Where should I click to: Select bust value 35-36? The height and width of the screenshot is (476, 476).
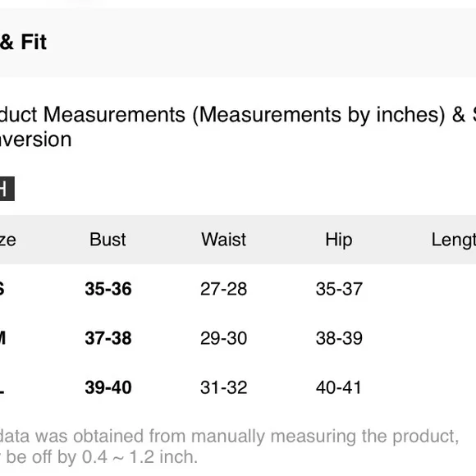coord(108,289)
